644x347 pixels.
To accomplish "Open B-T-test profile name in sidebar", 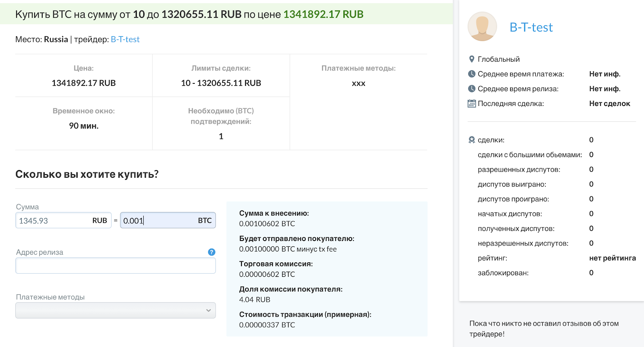I will [x=531, y=27].
